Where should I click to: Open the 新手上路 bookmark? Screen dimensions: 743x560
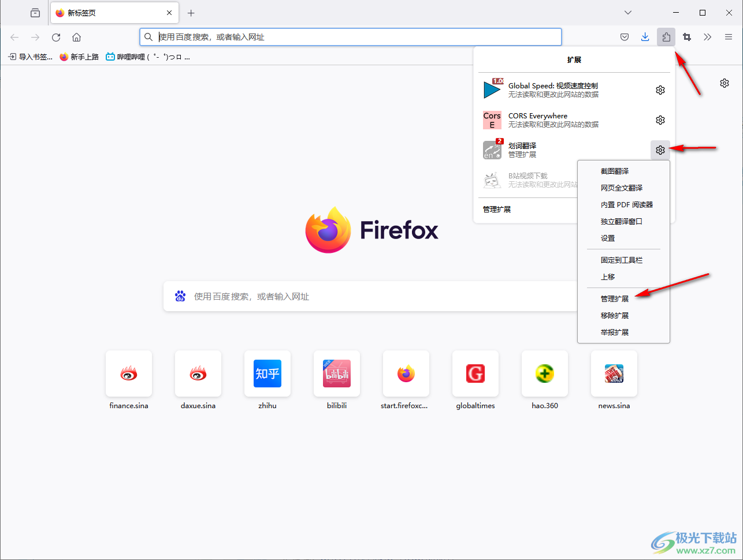[79, 57]
